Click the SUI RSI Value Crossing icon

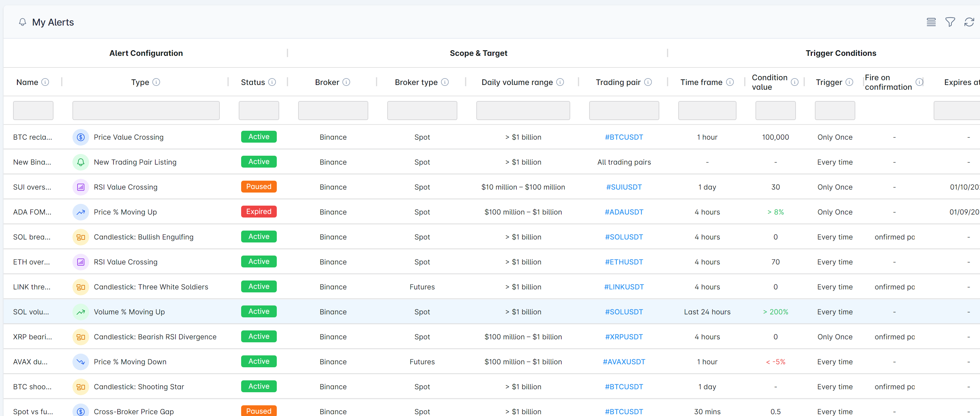(x=81, y=187)
